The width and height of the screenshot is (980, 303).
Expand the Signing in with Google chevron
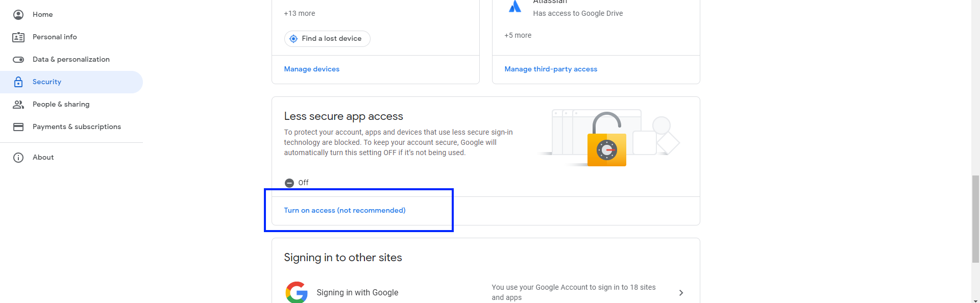coord(681,293)
